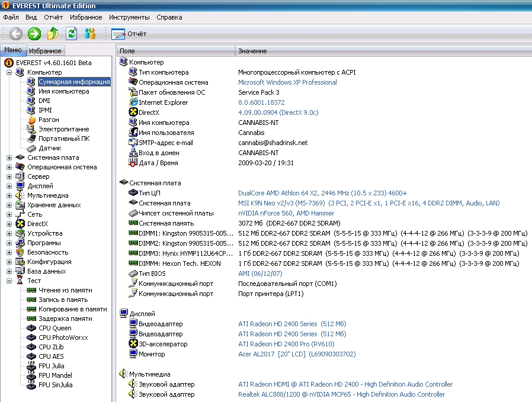The width and height of the screenshot is (532, 402).
Task: Select Имя компьютера in the tree
Action: (64, 91)
